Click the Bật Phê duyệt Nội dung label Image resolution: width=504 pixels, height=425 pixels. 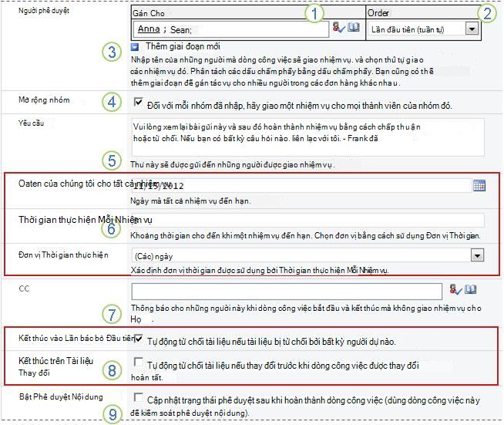pos(61,396)
